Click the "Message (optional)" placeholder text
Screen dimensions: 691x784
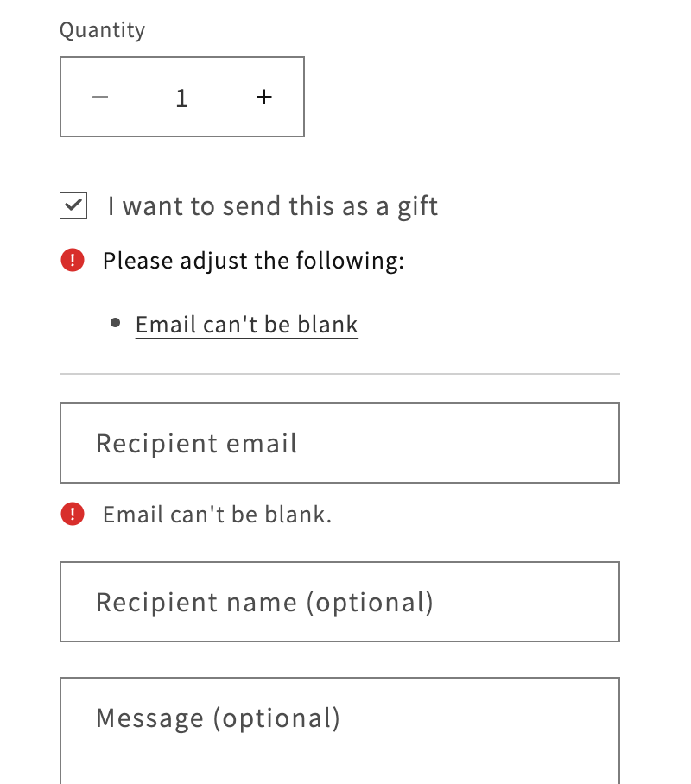point(218,718)
